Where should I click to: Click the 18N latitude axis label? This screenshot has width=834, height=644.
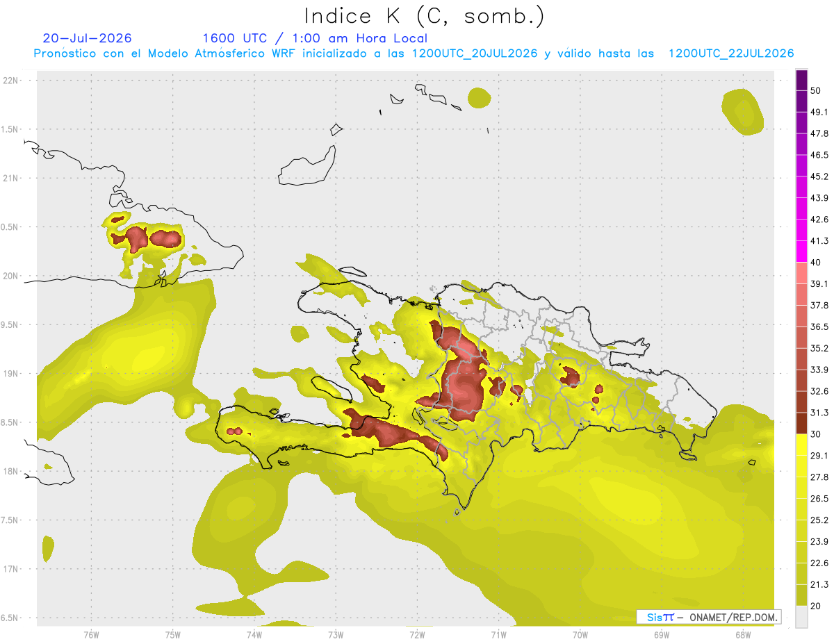[12, 471]
